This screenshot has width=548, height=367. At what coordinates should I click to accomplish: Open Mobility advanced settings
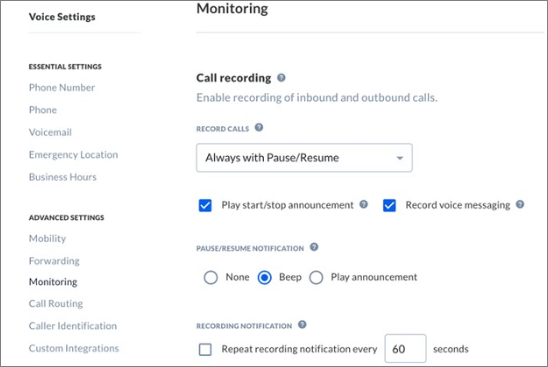coord(47,238)
